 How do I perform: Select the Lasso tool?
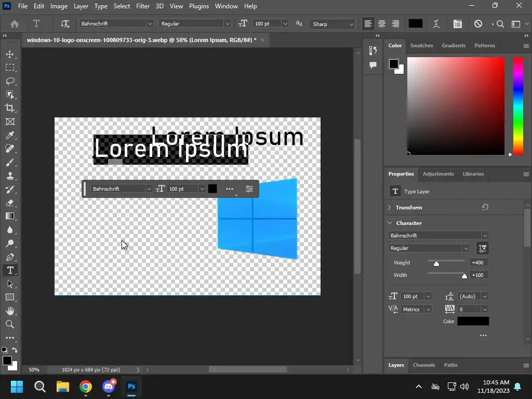(x=10, y=81)
